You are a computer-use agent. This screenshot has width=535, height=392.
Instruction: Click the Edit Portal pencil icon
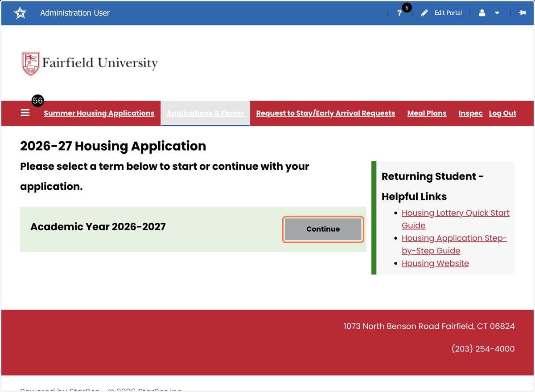(x=424, y=13)
